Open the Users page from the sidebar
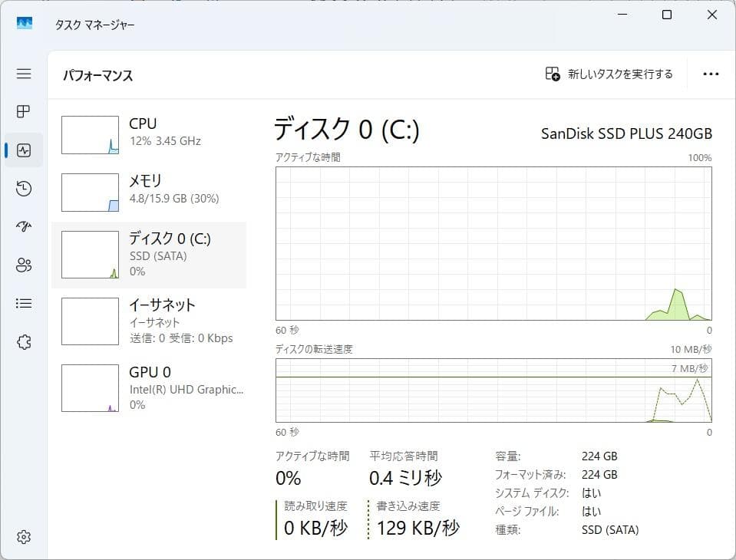736x560 pixels. point(23,265)
